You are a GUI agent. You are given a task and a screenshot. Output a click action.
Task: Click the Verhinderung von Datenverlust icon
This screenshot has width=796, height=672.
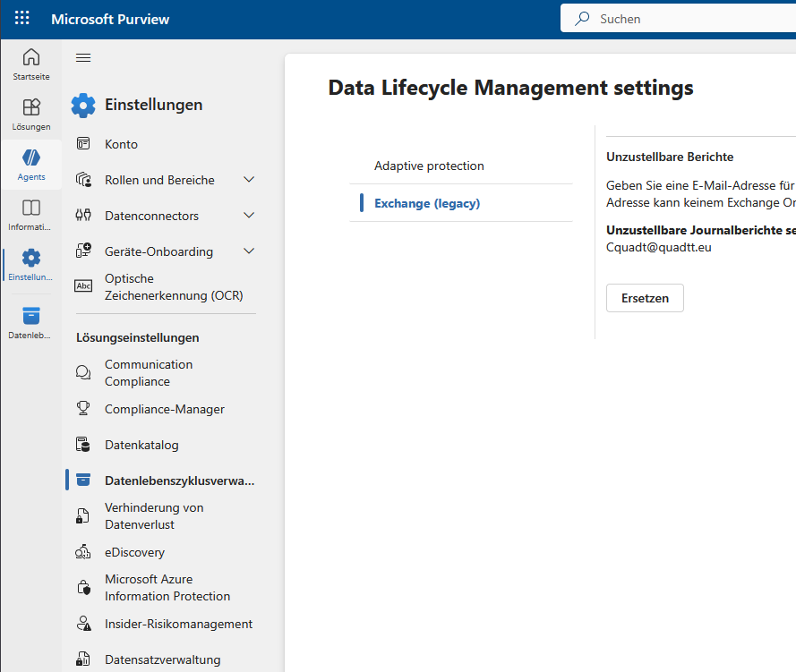(x=83, y=515)
